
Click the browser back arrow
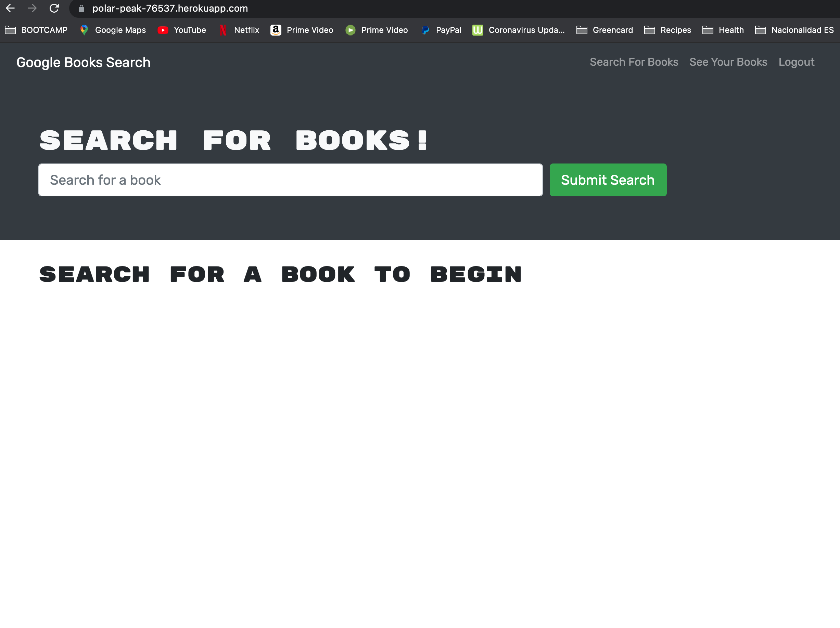[x=10, y=8]
